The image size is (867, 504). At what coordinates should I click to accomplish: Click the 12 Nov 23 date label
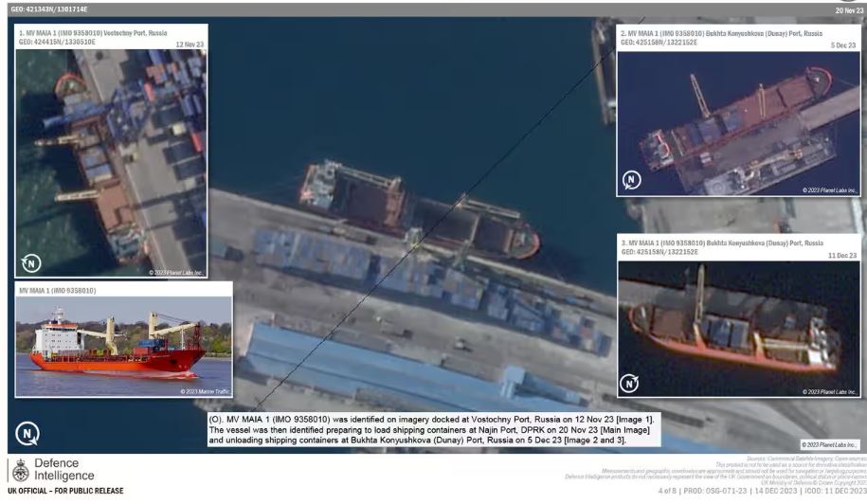191,44
